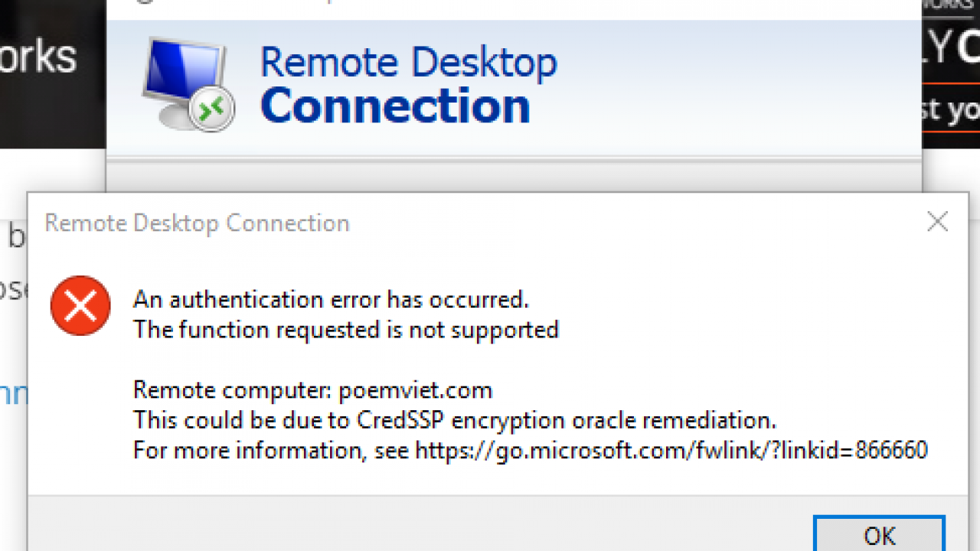Click the CredSSP encryption oracle remediation line

(x=455, y=420)
